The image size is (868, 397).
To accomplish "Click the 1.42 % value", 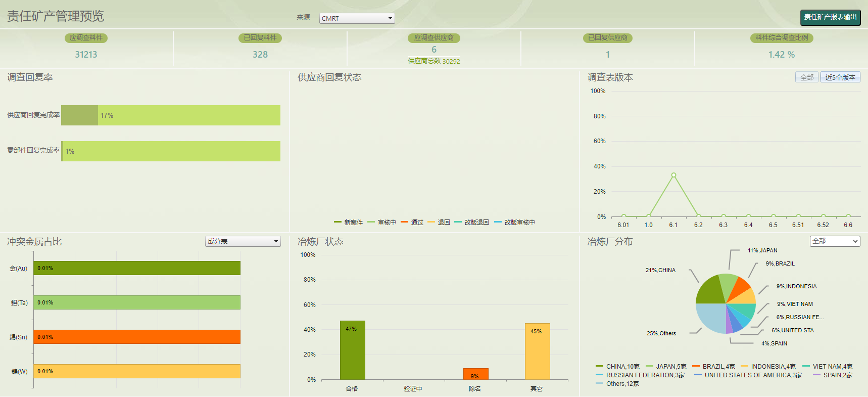I will [x=782, y=54].
